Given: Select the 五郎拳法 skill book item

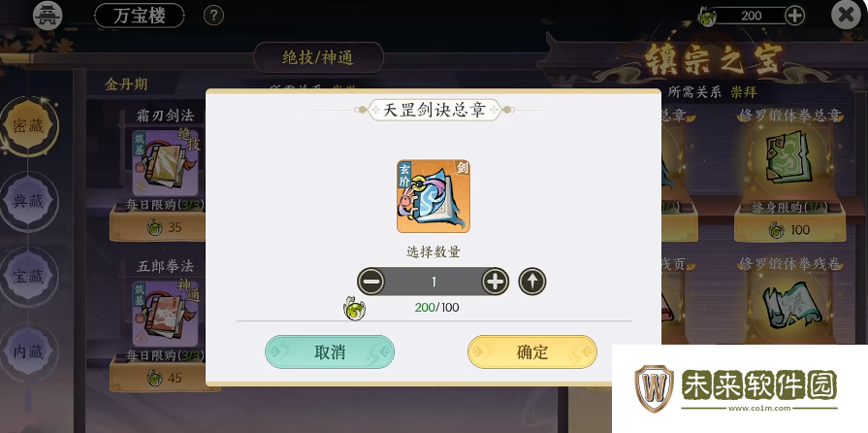Looking at the screenshot, I should point(165,314).
